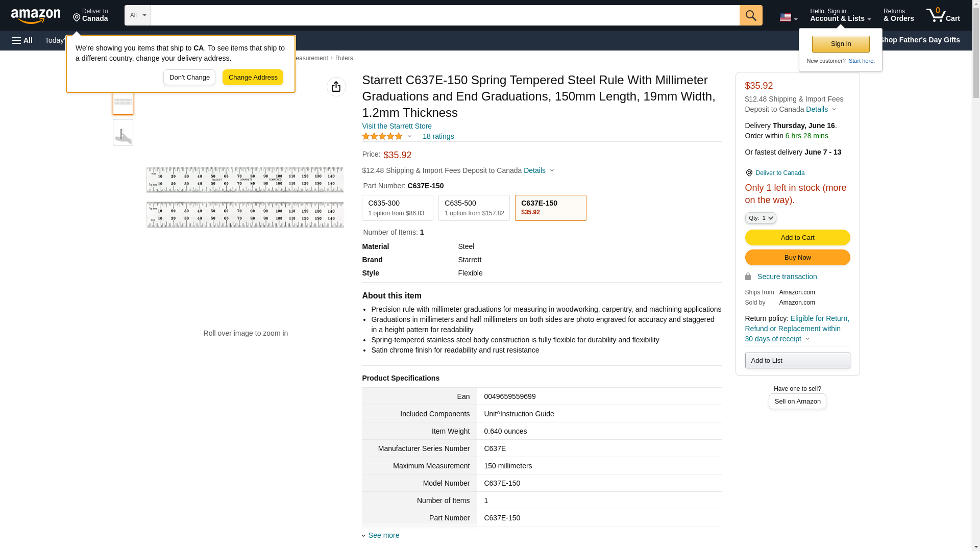The image size is (980, 551).
Task: Click the Rulers breadcrumb link
Action: click(x=344, y=58)
